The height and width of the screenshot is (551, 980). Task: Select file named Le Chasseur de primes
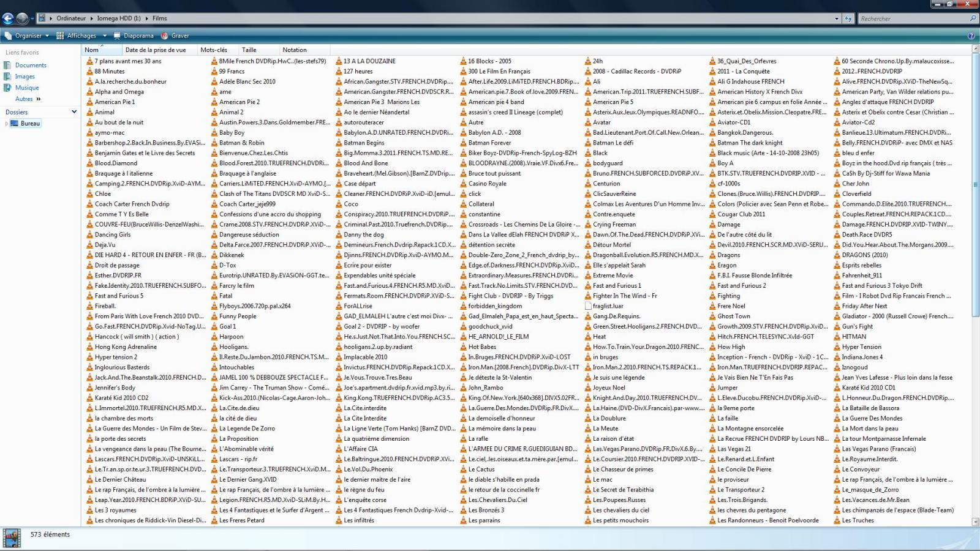click(x=623, y=469)
